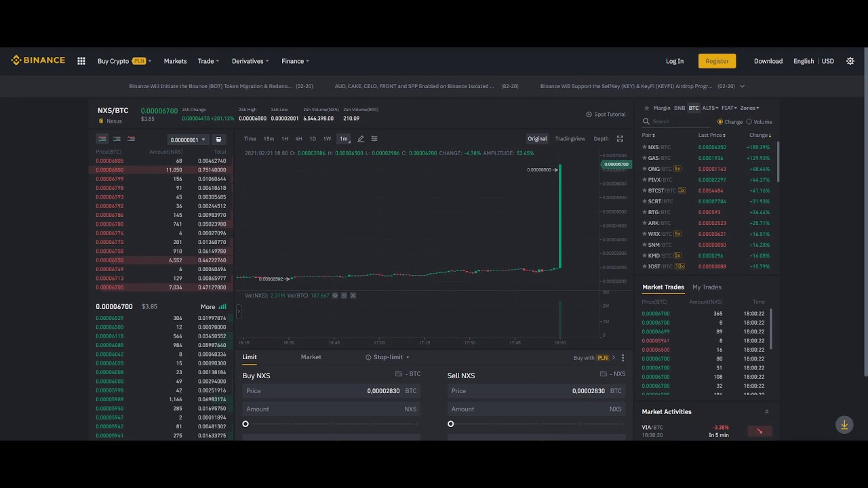Expand chart to fullscreen
Image resolution: width=868 pixels, height=488 pixels.
point(620,139)
